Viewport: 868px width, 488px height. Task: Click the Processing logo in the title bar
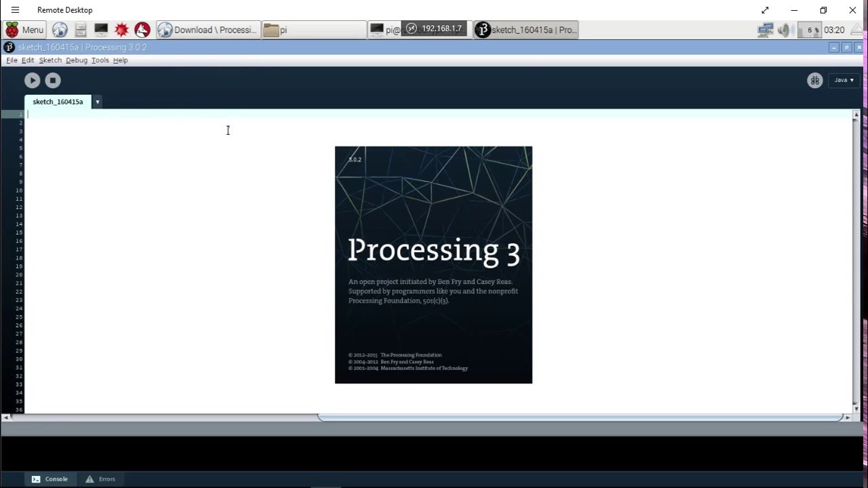9,47
